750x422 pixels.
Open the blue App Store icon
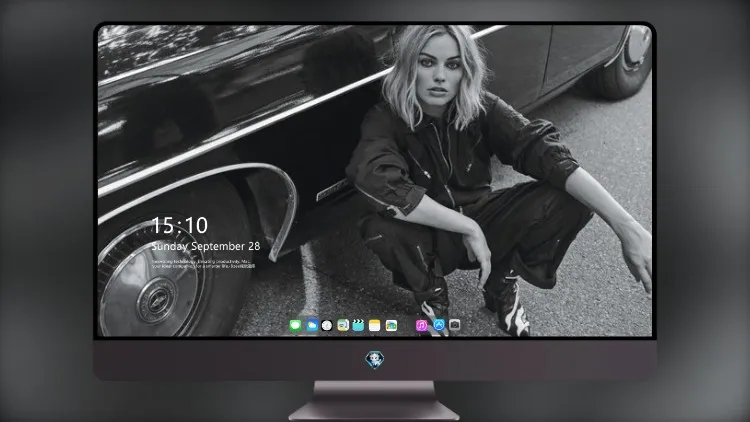click(x=439, y=325)
